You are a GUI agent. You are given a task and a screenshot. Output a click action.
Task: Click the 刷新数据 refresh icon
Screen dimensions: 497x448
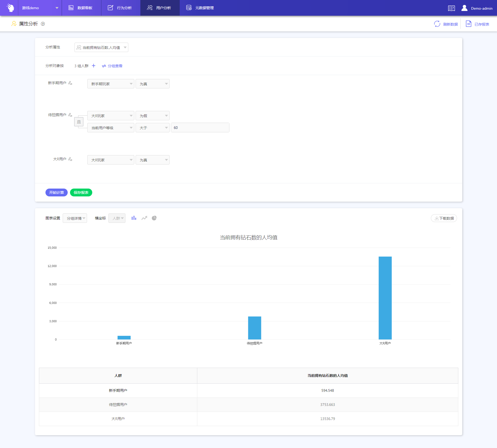437,24
